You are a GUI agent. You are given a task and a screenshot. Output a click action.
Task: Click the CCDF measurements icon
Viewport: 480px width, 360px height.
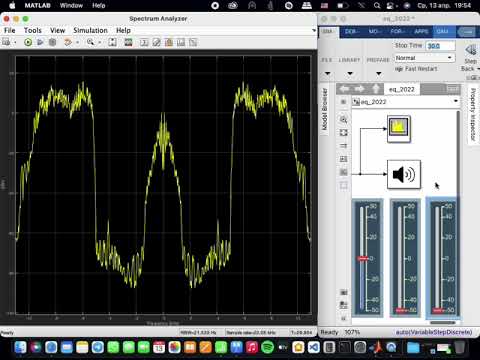click(x=193, y=42)
